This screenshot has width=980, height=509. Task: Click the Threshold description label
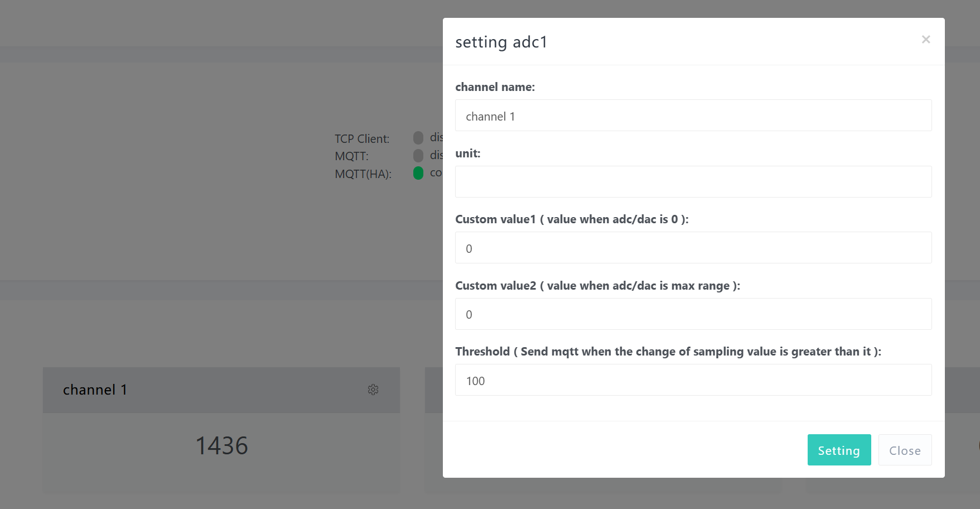[668, 352]
